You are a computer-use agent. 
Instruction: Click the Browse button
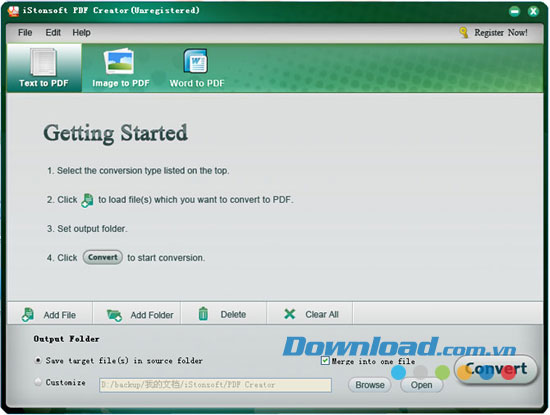click(x=370, y=385)
